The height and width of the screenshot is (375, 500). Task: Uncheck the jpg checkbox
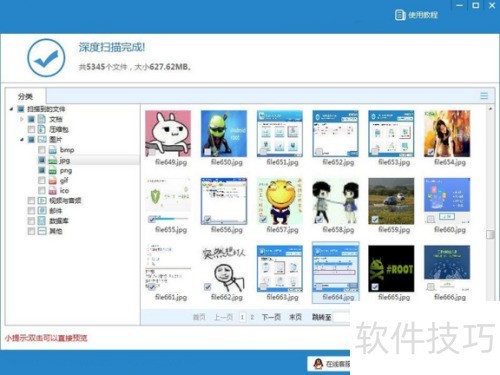tap(42, 160)
